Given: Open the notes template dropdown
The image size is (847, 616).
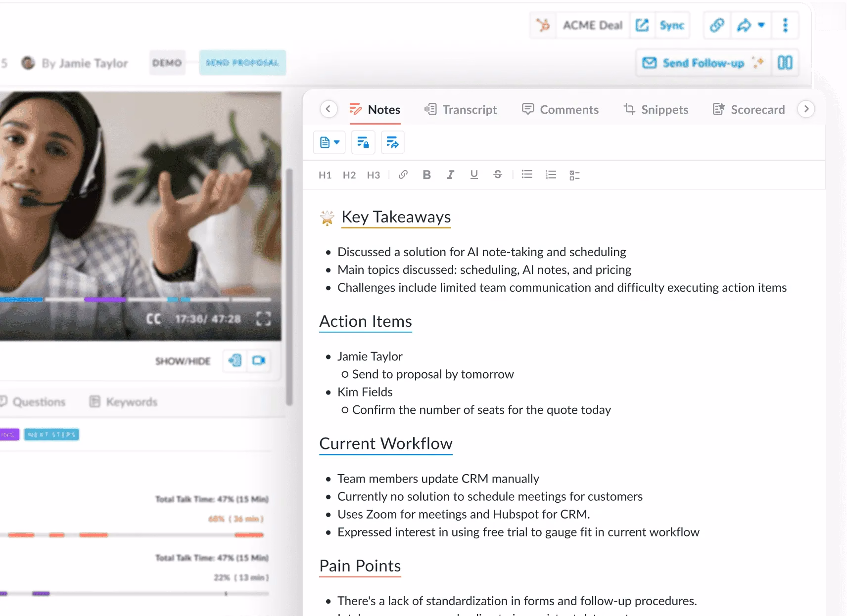Looking at the screenshot, I should point(329,143).
